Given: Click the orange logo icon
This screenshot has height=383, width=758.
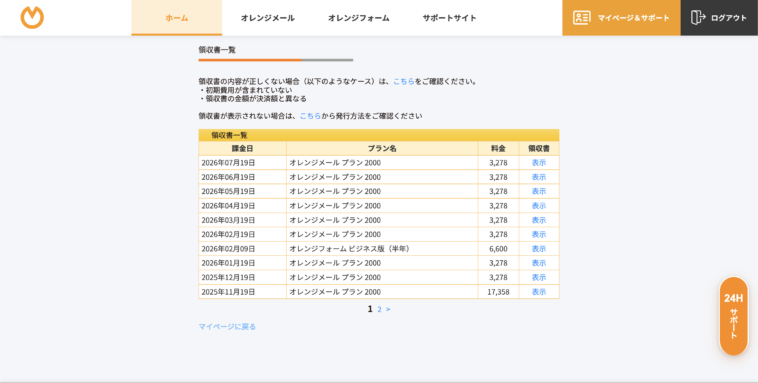Looking at the screenshot, I should [32, 18].
